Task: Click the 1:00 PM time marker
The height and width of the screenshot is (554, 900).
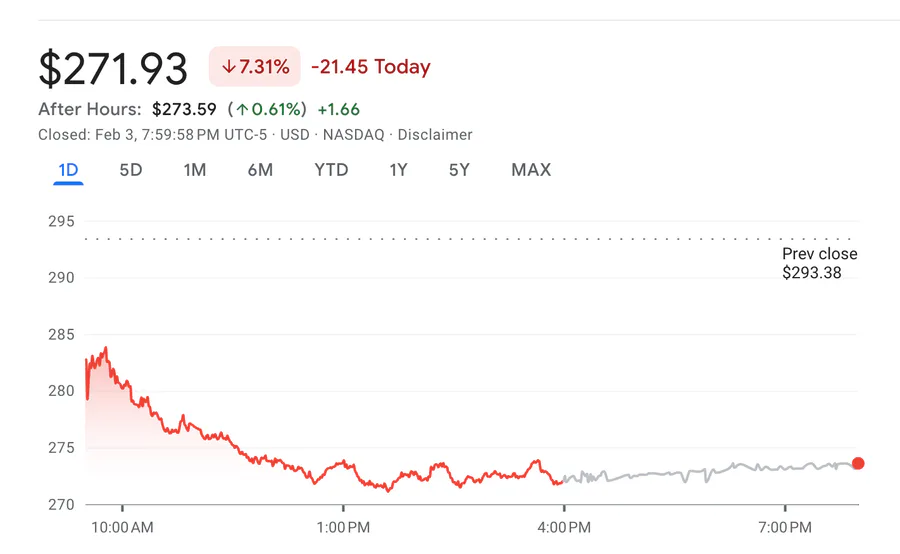Action: [344, 527]
